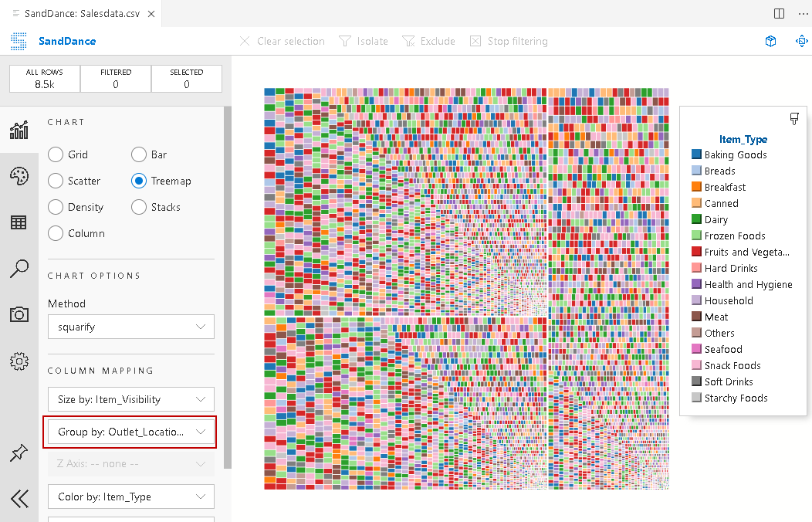
Task: Click Stop filtering
Action: (509, 41)
